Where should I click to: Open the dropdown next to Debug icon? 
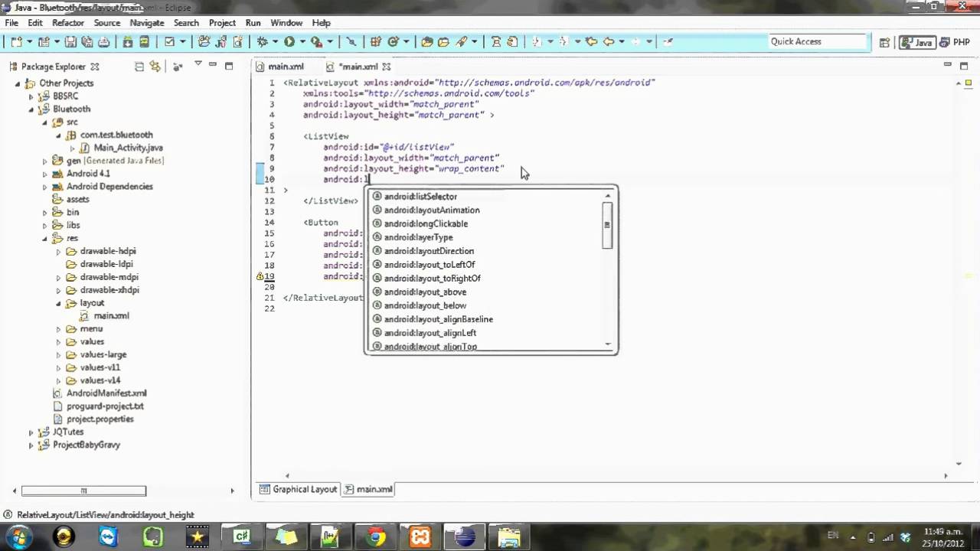point(275,42)
